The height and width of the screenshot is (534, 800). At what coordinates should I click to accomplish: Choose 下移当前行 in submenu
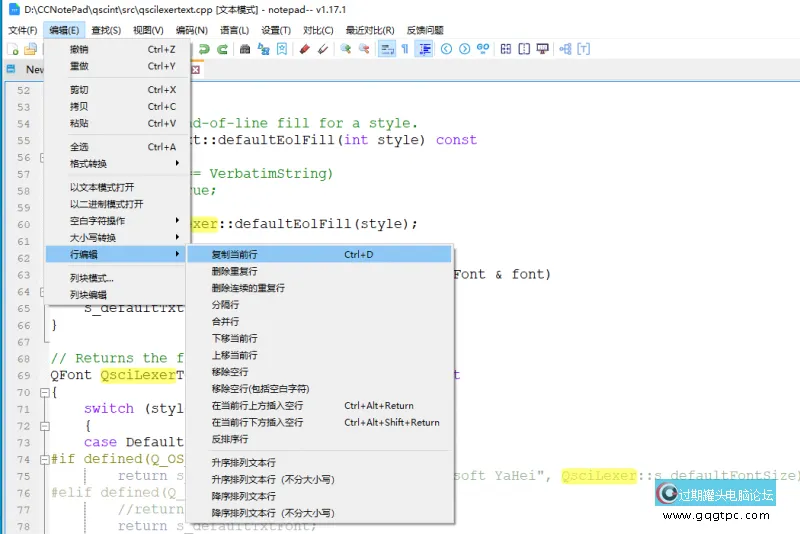click(319, 339)
